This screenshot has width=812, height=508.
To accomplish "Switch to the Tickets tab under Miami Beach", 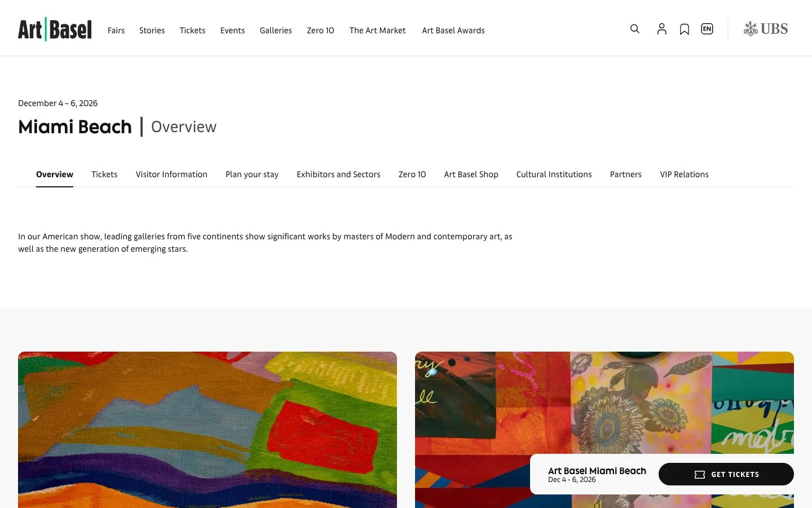I will click(104, 174).
